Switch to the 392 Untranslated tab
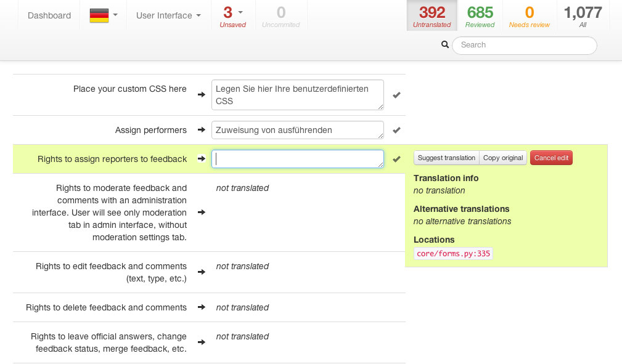Image resolution: width=622 pixels, height=364 pixels. pos(432,15)
